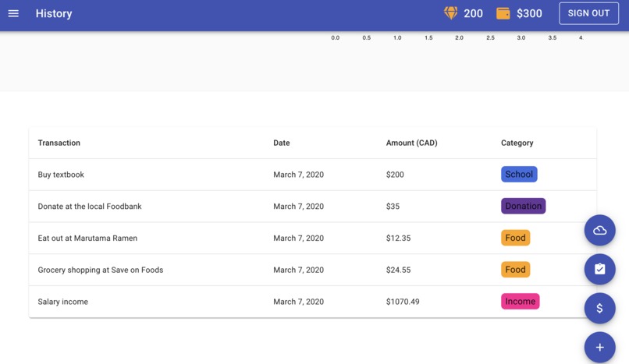Viewport: 629px width, 364px height.
Task: Click the cloud upload floating button
Action: [599, 230]
